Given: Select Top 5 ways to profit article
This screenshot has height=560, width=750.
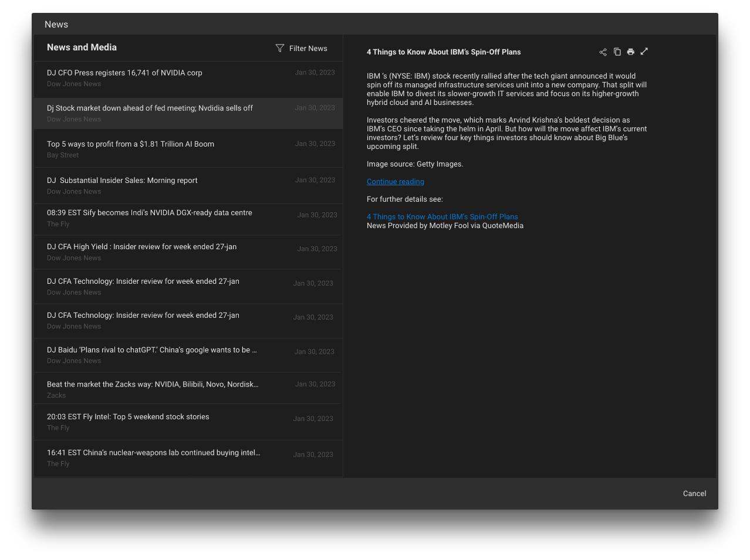Looking at the screenshot, I should [130, 144].
